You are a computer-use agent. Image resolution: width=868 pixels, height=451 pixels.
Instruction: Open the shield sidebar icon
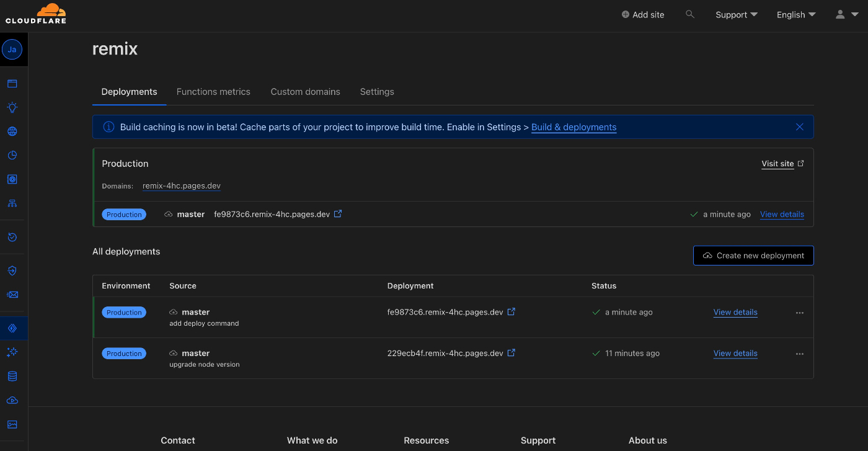12,270
